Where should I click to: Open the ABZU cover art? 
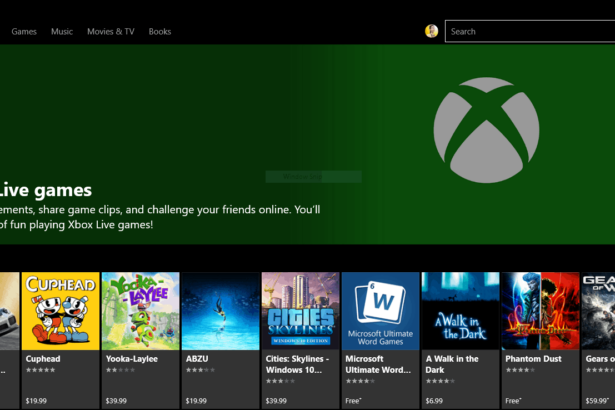point(220,311)
